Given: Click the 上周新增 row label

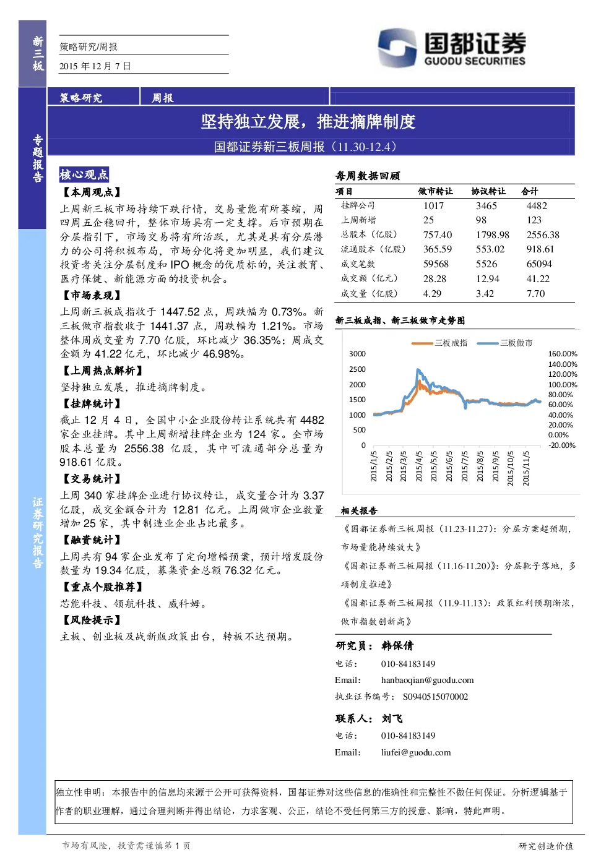Looking at the screenshot, I should 358,220.
